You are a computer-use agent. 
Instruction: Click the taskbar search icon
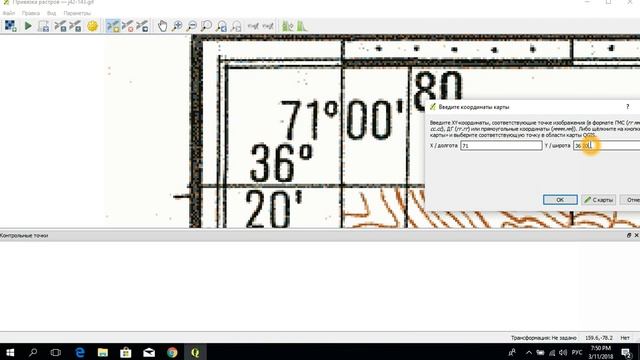coord(33,352)
